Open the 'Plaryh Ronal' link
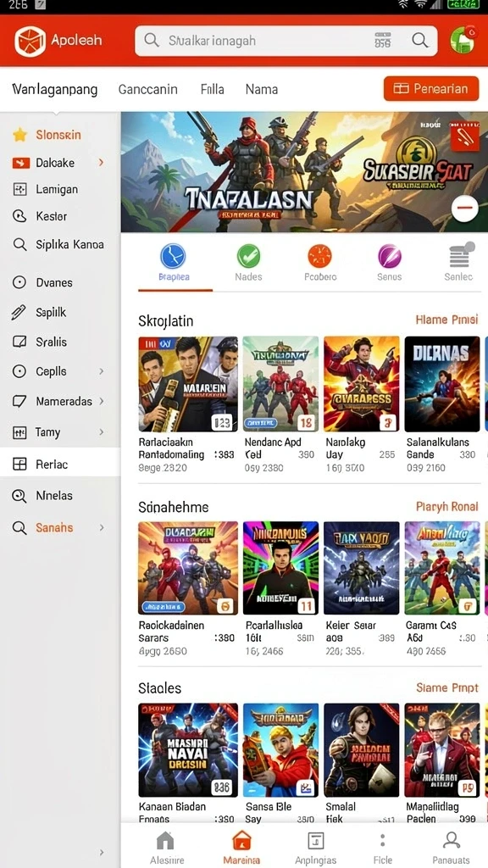 click(446, 507)
